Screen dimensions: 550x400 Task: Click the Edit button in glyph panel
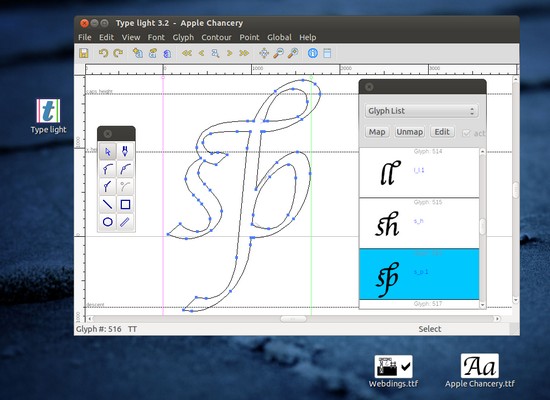click(442, 132)
